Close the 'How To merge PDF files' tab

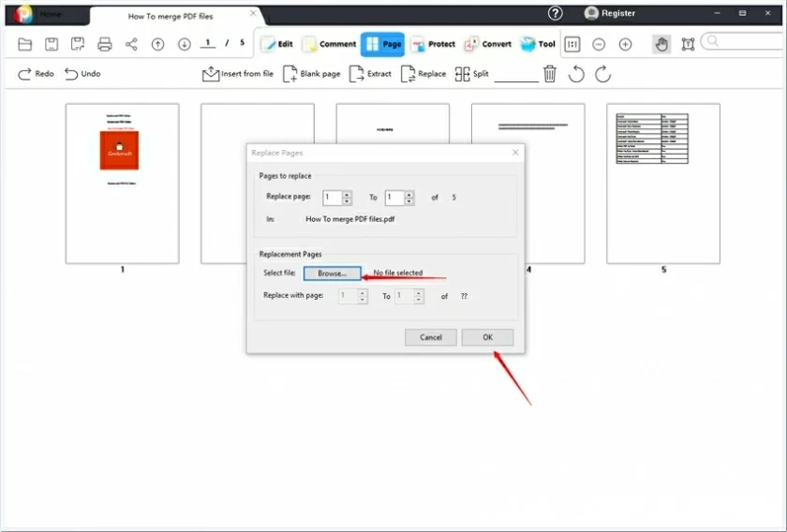(253, 13)
